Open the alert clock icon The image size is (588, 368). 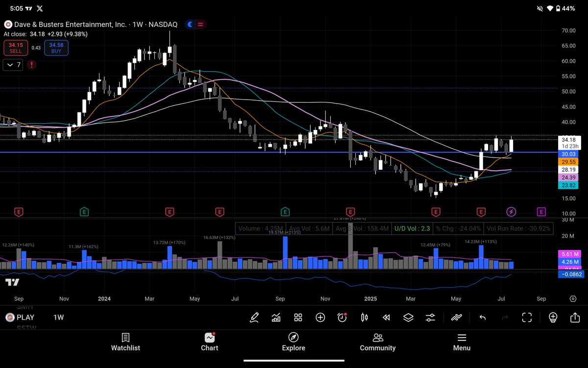(x=342, y=317)
